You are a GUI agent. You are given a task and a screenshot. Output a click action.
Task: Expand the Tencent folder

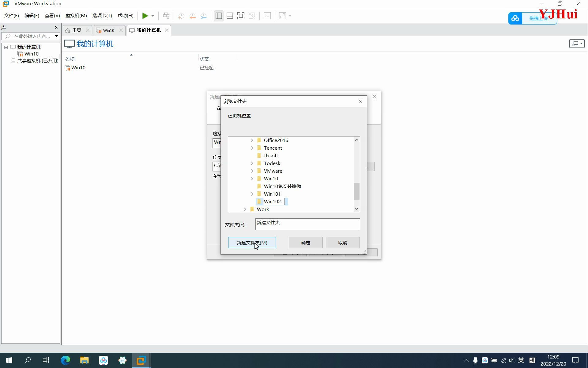(x=252, y=148)
